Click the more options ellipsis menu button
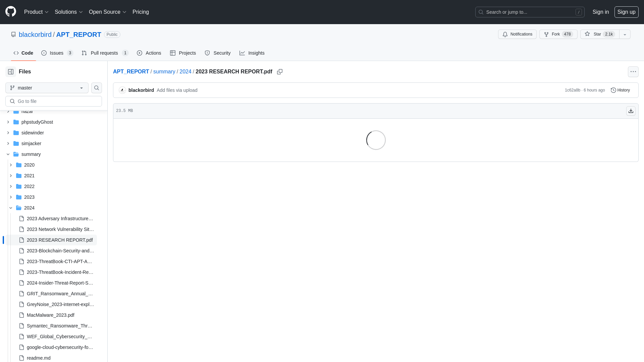 [633, 72]
